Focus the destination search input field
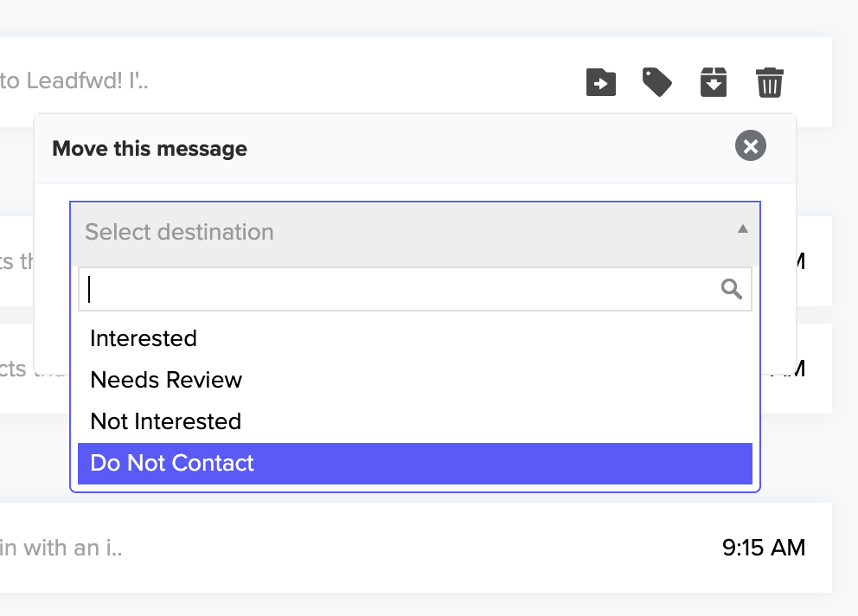This screenshot has width=858, height=616. [398, 289]
